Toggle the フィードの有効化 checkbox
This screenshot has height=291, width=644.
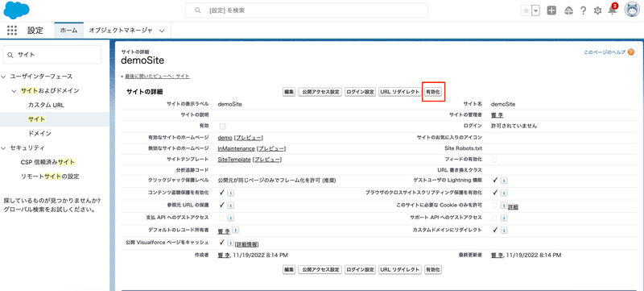tap(494, 159)
